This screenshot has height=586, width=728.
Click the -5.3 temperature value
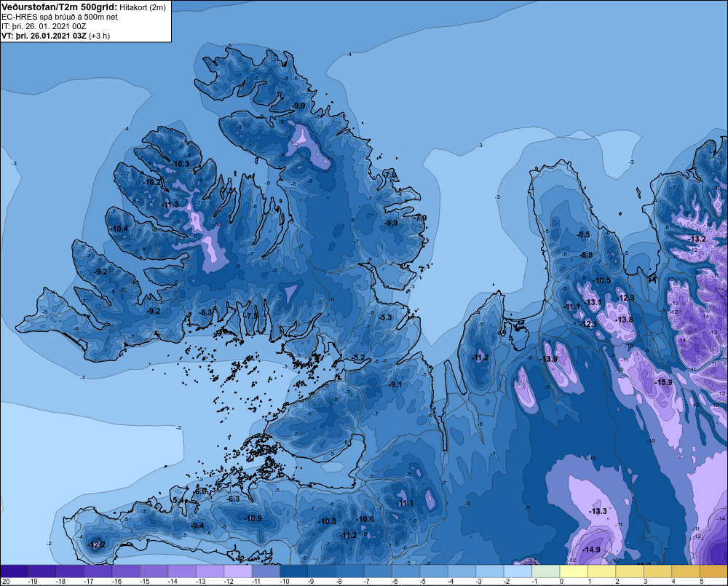385,317
